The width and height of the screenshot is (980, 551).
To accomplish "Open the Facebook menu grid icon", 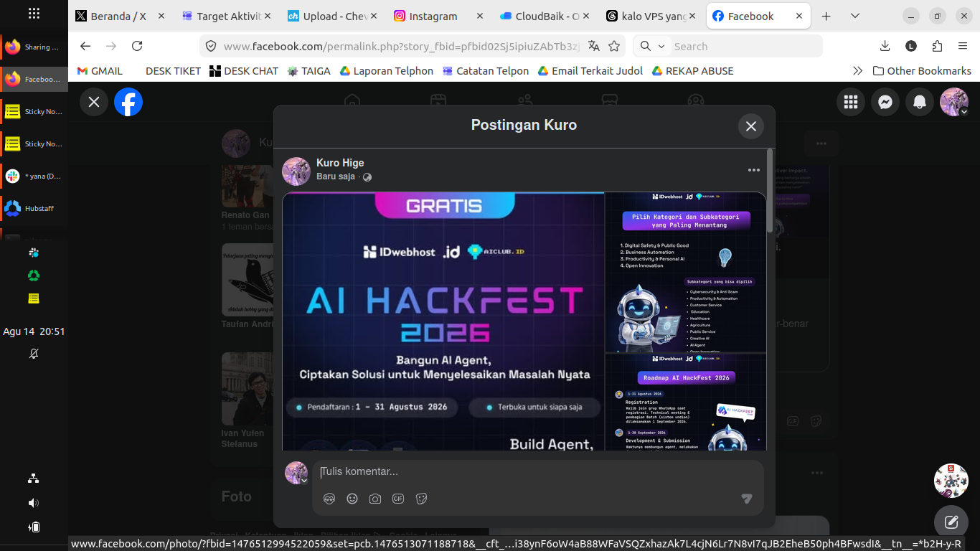I will point(851,103).
